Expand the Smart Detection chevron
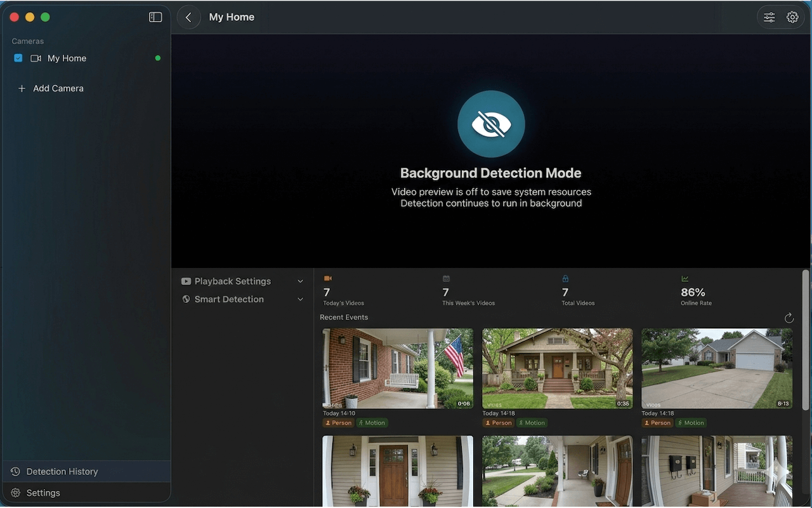 click(301, 299)
